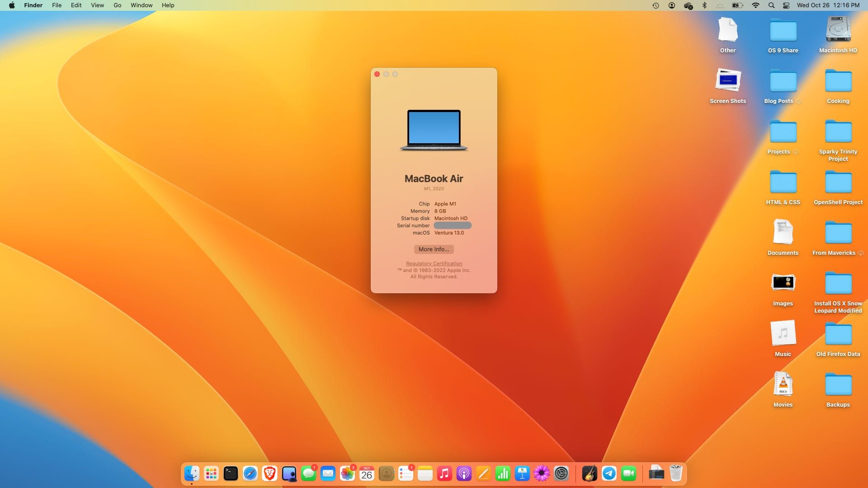Open the File menu

click(x=57, y=5)
